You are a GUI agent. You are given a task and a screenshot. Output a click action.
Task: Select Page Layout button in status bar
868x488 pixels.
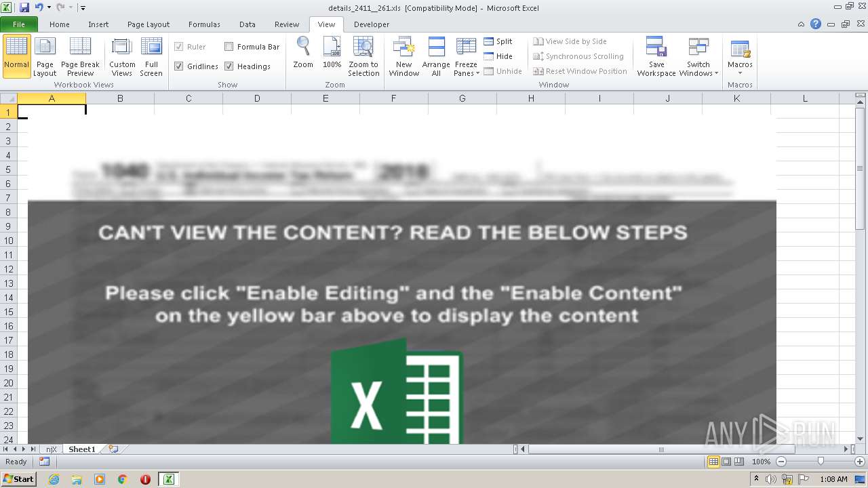pos(726,462)
